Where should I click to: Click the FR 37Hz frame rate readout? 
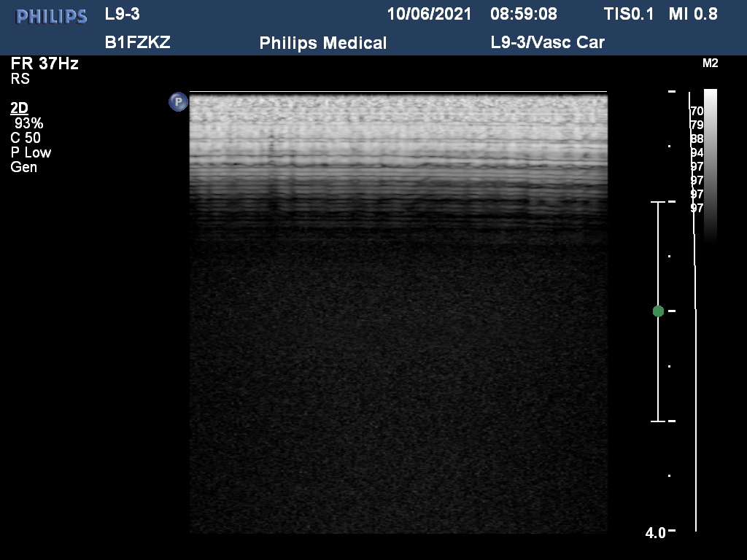coord(44,63)
